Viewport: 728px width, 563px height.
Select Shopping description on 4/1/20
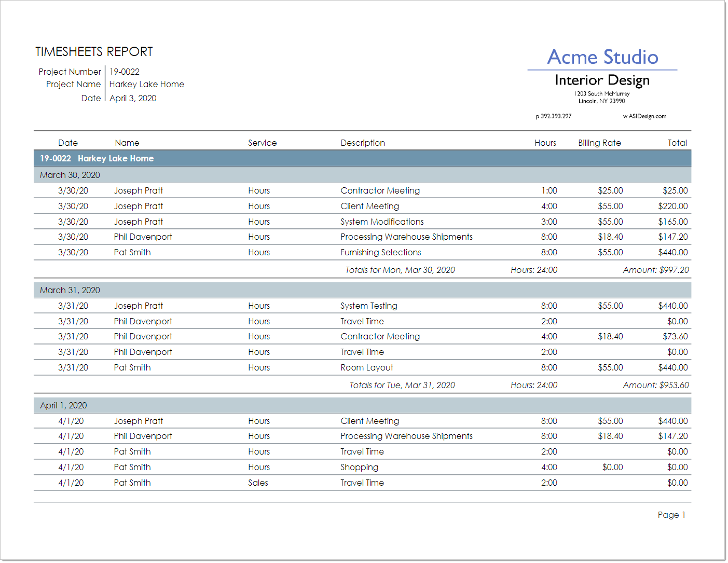[360, 467]
